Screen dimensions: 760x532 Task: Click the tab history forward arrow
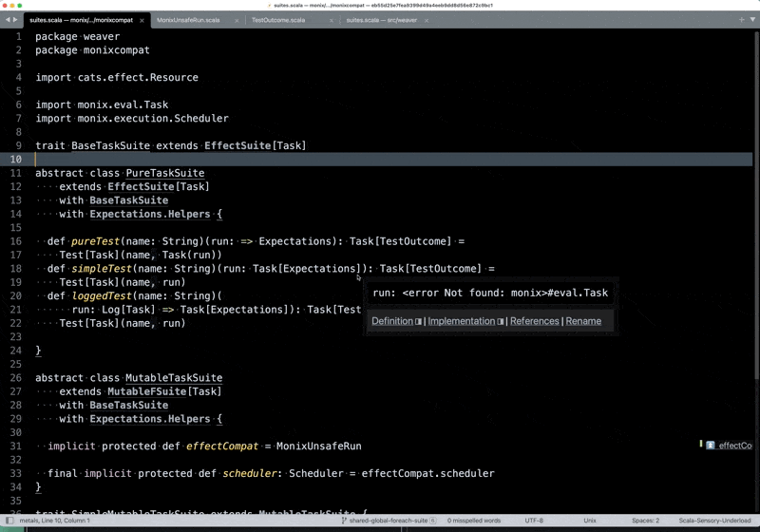pos(16,20)
